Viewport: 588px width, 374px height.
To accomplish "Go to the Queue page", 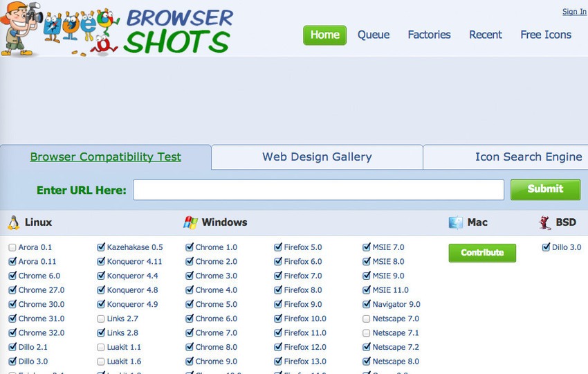I will click(x=374, y=35).
